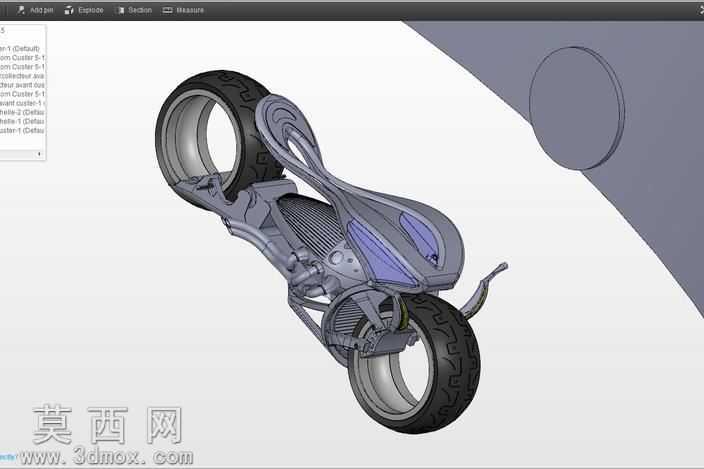This screenshot has height=469, width=704.
Task: Activate the Explode view tool
Action: tap(84, 10)
